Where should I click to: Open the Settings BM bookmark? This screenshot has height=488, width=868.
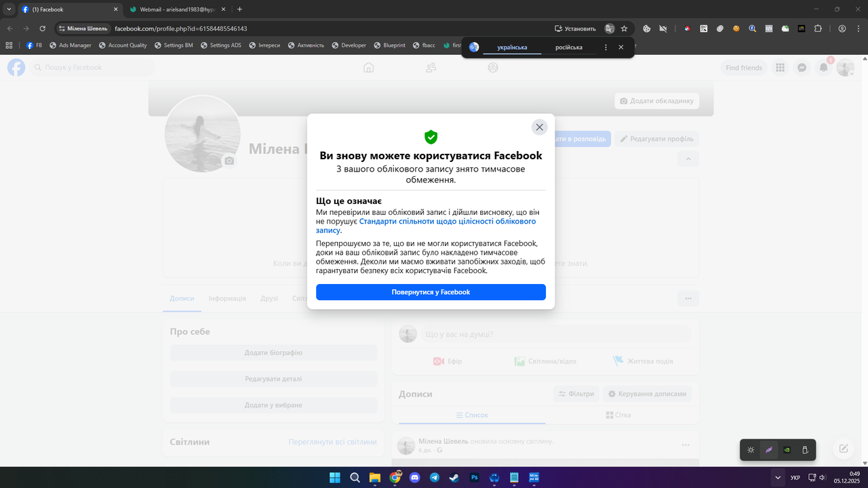(174, 45)
